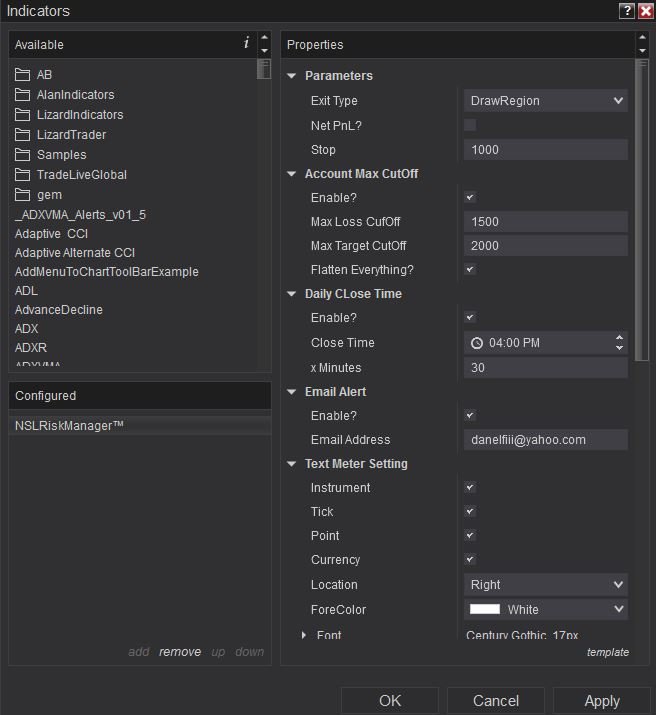Click the remove link under Configured
Viewport: 656px width, 715px height.
(x=180, y=652)
